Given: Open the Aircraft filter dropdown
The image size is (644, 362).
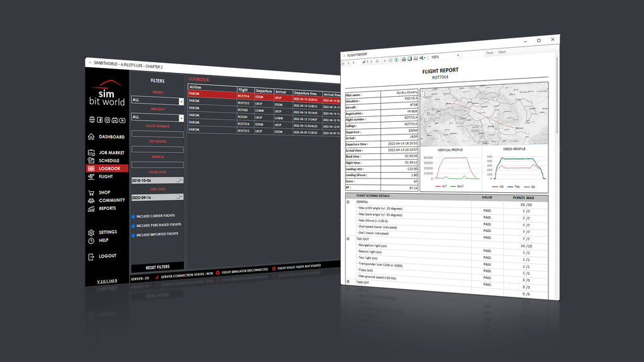Looking at the screenshot, I should coord(181,118).
